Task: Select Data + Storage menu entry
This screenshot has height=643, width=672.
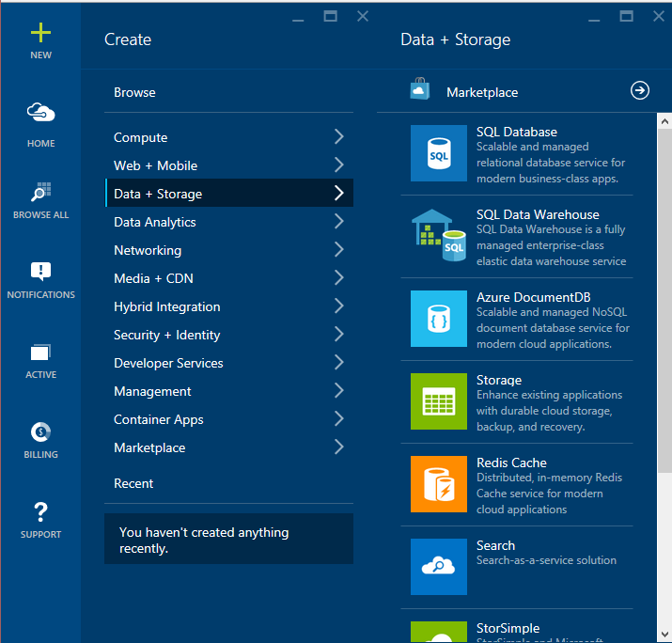Action: [x=229, y=194]
